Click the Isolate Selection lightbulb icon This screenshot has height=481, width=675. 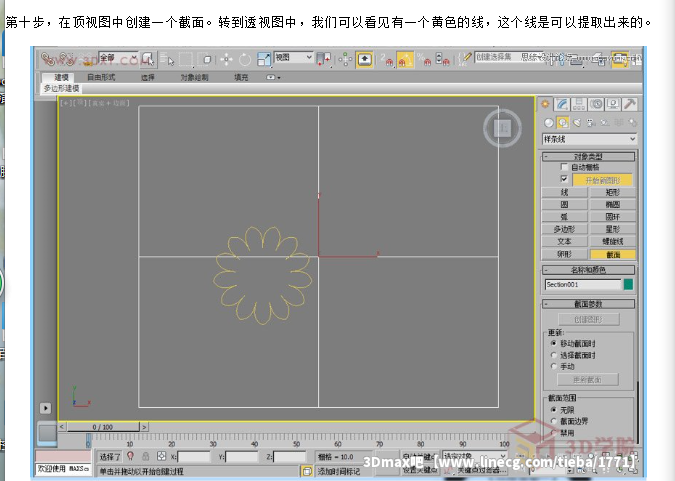[130, 456]
